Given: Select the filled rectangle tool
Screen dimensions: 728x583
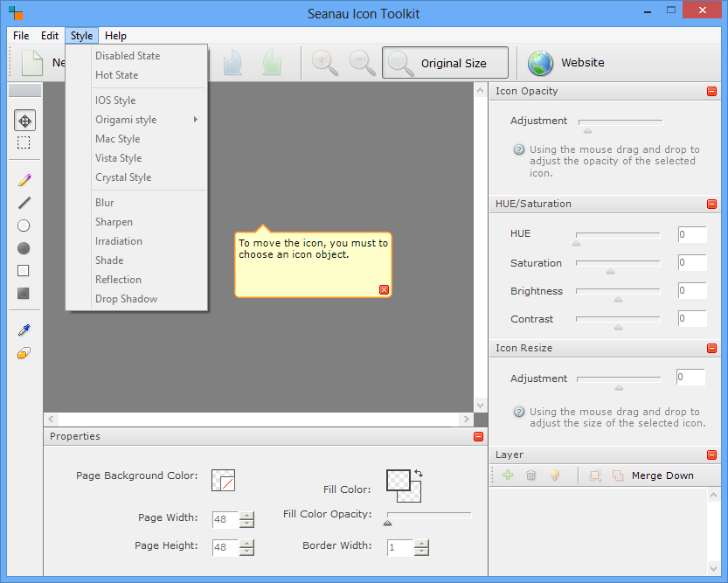Looking at the screenshot, I should point(24,294).
